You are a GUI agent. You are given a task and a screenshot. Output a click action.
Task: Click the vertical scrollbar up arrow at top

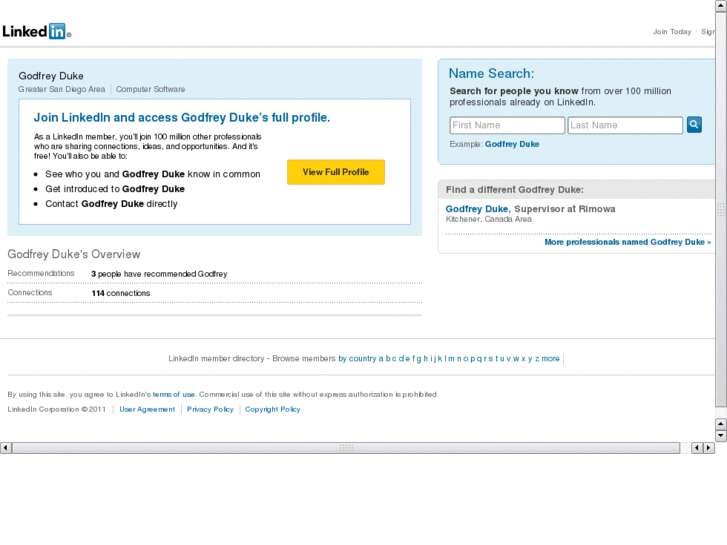coord(721,5)
